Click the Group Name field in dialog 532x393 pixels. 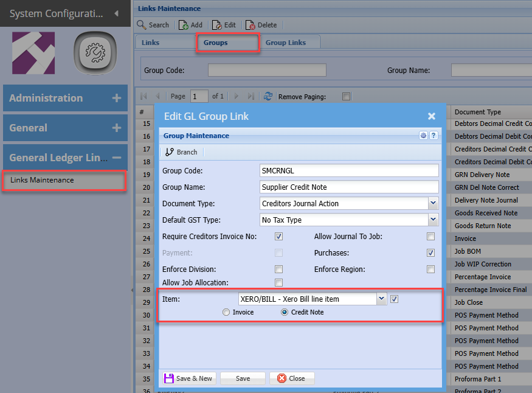pyautogui.click(x=348, y=187)
